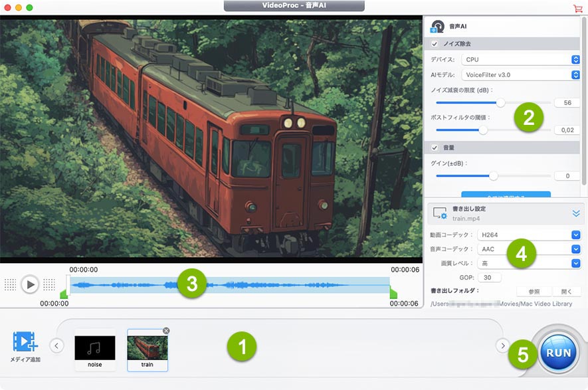Viewport: 588px width, 390px height.
Task: Click the blue RUN button
Action: pos(558,353)
